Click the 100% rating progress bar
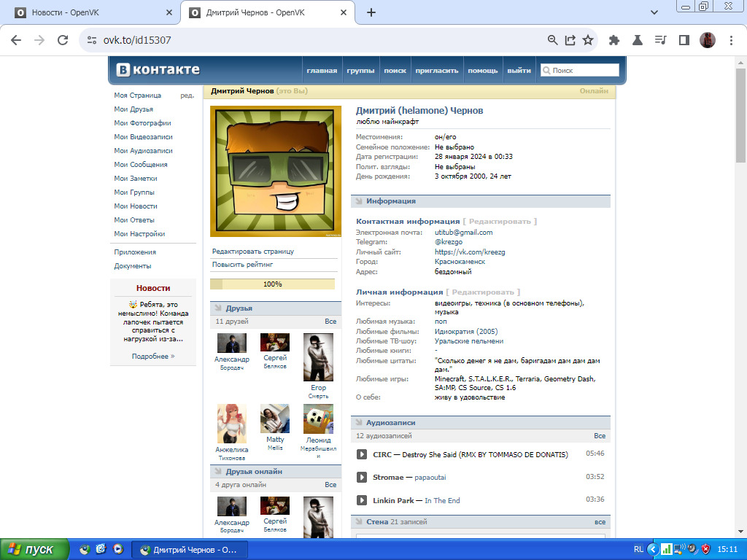The height and width of the screenshot is (560, 747). 272,284
